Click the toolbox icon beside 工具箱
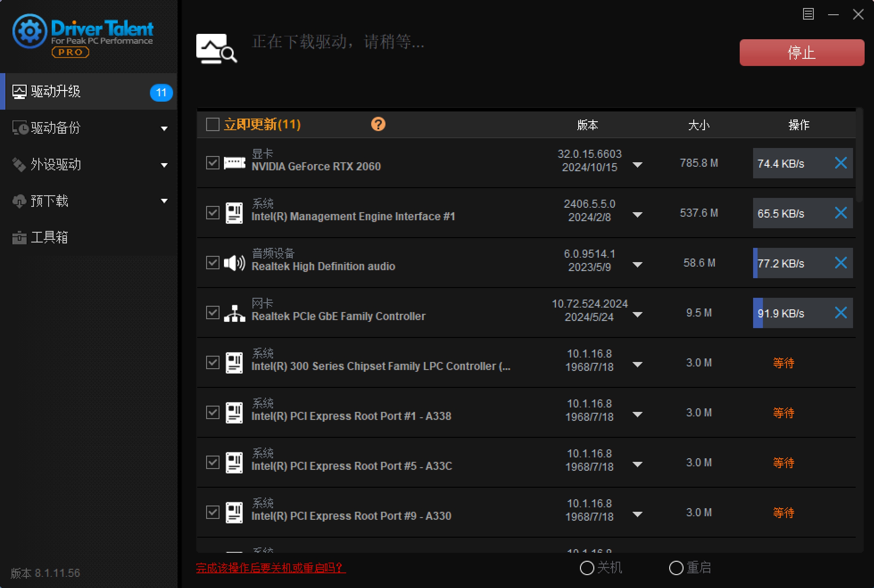This screenshot has height=588, width=874. [x=19, y=237]
